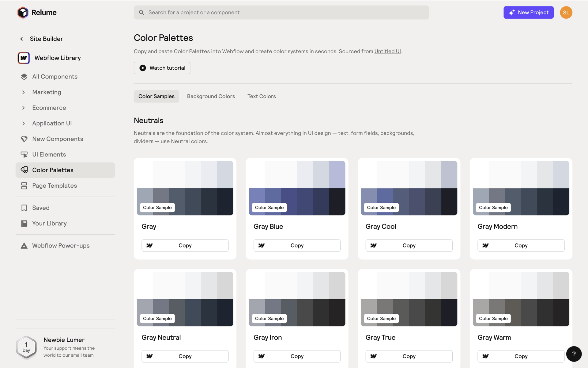Copy the Gray Neutral palette
588x368 pixels.
pyautogui.click(x=185, y=356)
